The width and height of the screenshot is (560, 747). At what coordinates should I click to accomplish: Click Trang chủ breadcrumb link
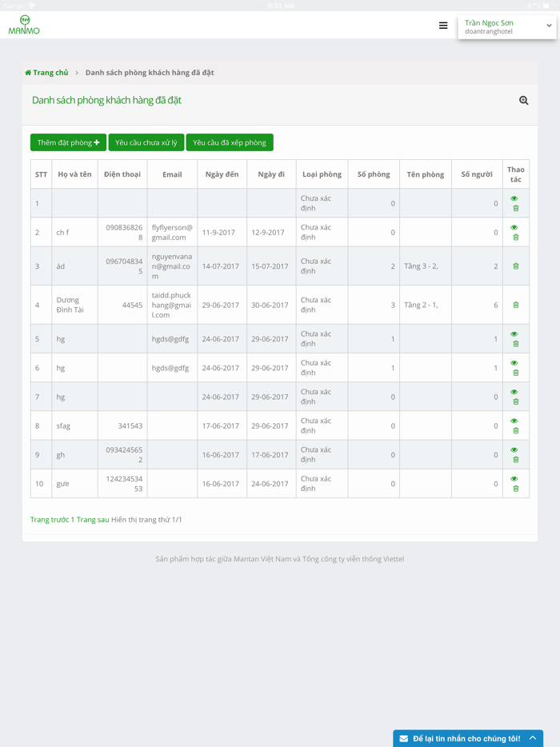pyautogui.click(x=50, y=73)
